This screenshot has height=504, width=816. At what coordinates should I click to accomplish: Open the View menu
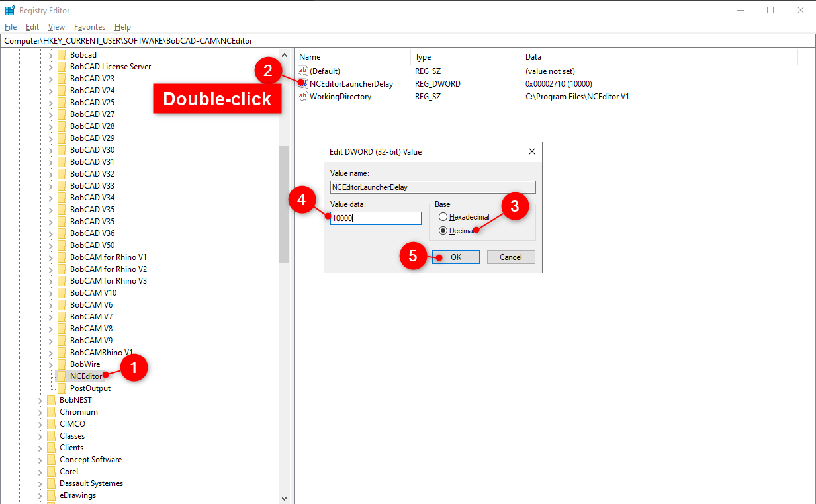(x=57, y=27)
